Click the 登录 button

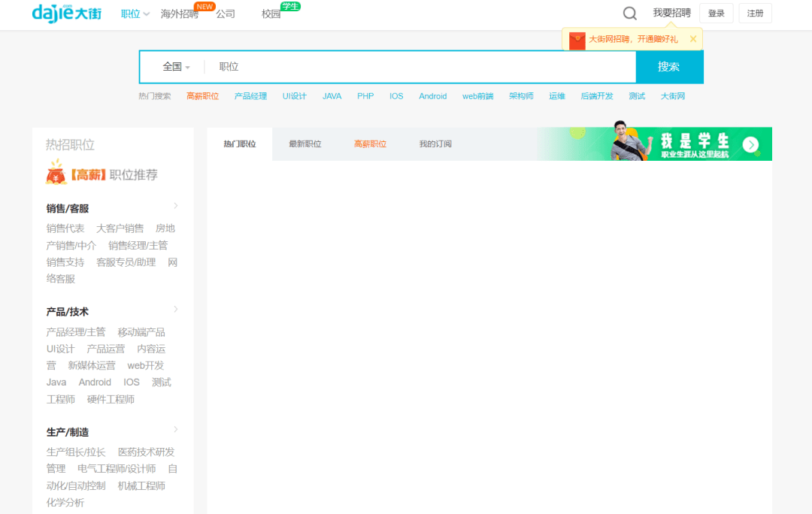tap(716, 14)
